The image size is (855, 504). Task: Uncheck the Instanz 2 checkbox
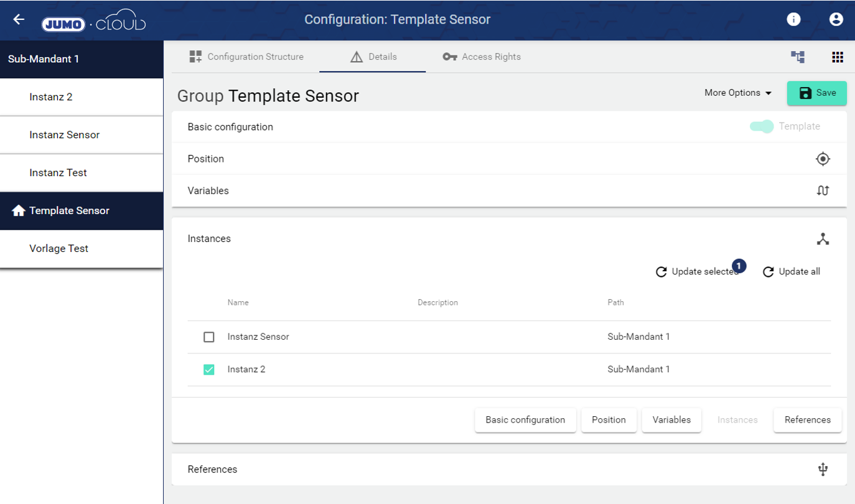point(209,370)
